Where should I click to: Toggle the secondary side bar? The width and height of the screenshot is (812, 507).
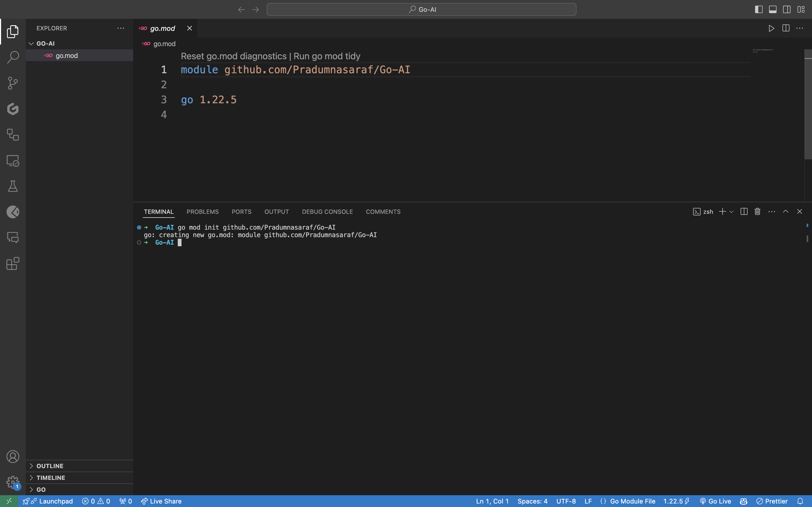(786, 9)
